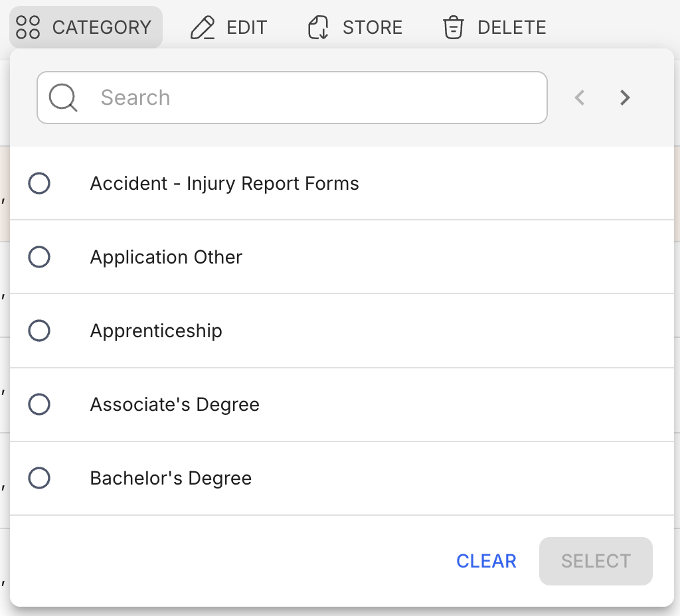Focus the category Search input field
The image size is (680, 616).
click(x=319, y=98)
